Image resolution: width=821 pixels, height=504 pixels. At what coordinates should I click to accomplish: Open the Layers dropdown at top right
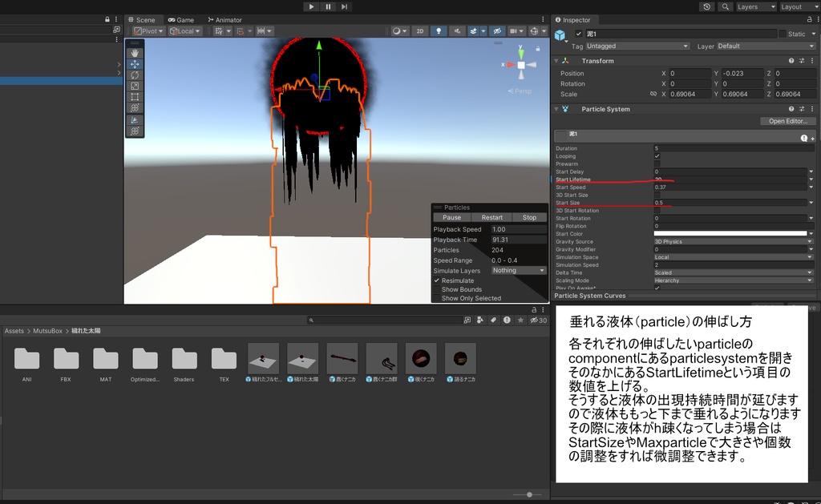(755, 6)
